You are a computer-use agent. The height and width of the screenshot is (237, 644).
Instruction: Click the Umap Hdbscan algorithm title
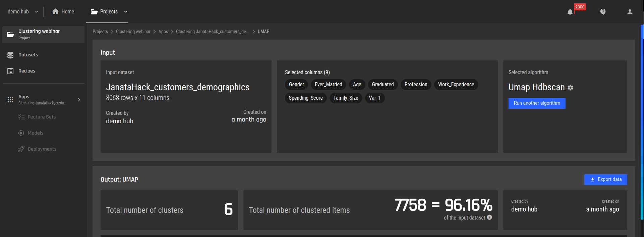click(x=536, y=87)
